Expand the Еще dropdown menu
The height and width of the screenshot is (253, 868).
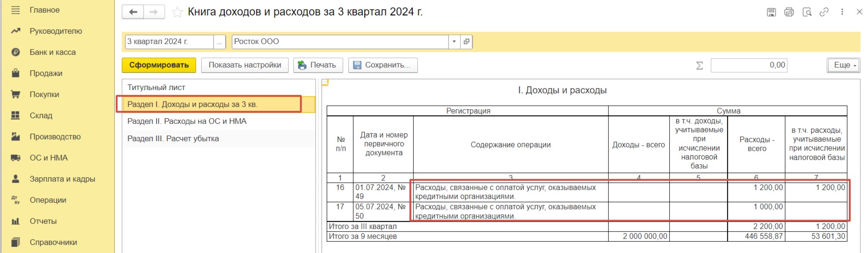(x=844, y=65)
